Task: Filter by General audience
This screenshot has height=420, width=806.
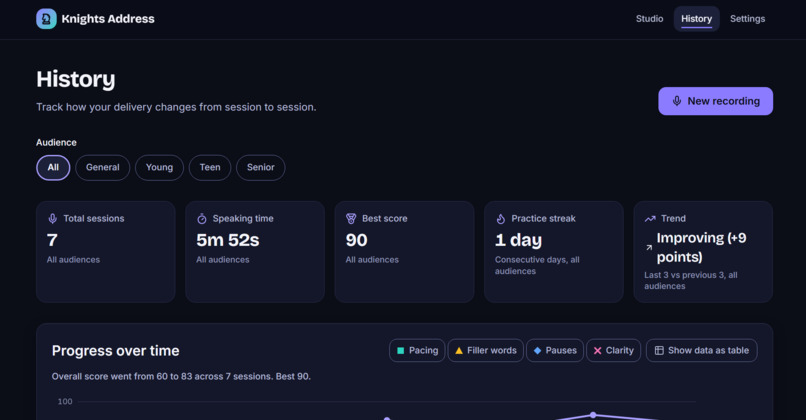Action: (x=102, y=168)
